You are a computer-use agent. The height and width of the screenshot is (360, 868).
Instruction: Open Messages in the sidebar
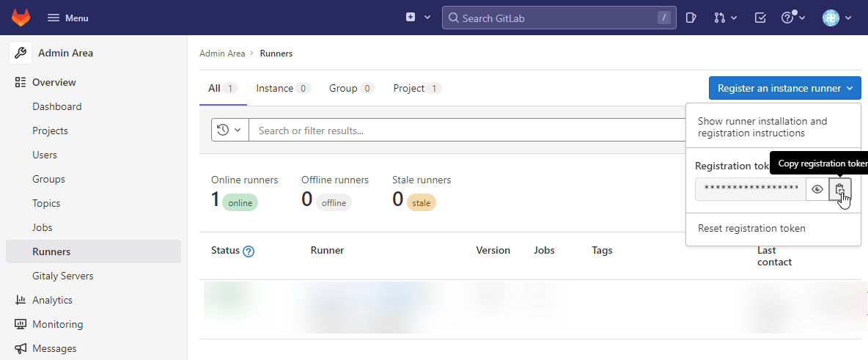pos(54,348)
